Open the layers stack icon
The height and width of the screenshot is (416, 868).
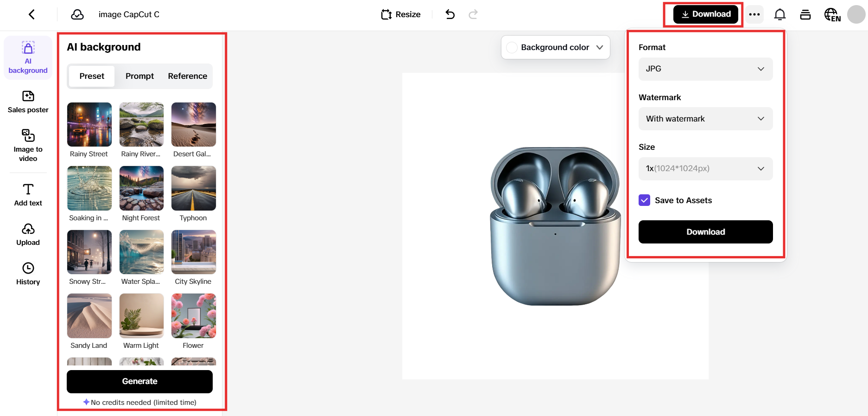pos(805,14)
